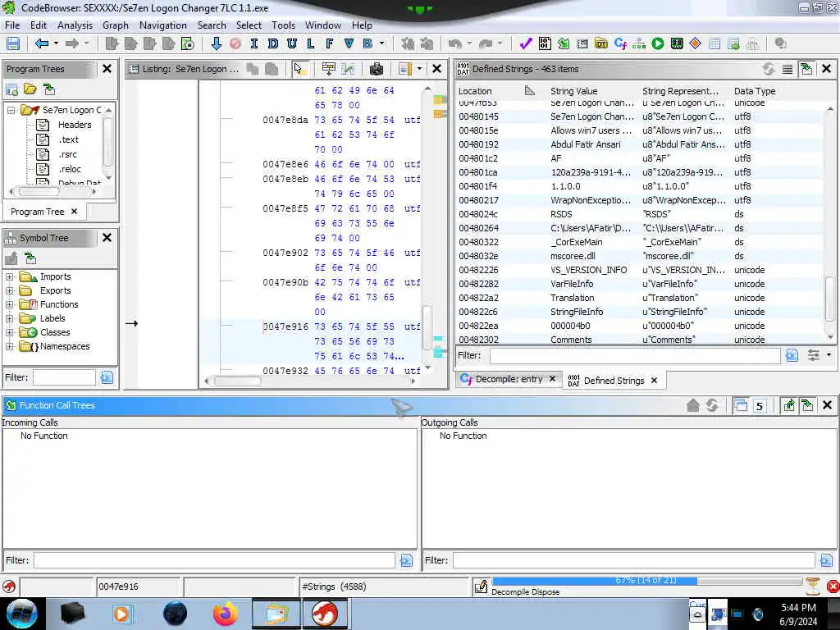Click open tree view folder icon
Image resolution: width=840 pixels, height=630 pixels.
tap(30, 89)
